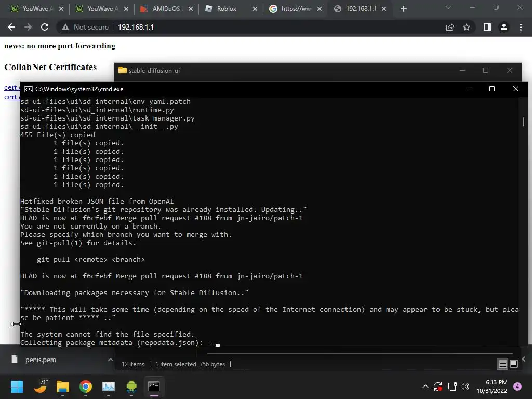Image resolution: width=532 pixels, height=399 pixels.
Task: Click stable-diffusion-ui folder icon in title
Action: (x=123, y=70)
